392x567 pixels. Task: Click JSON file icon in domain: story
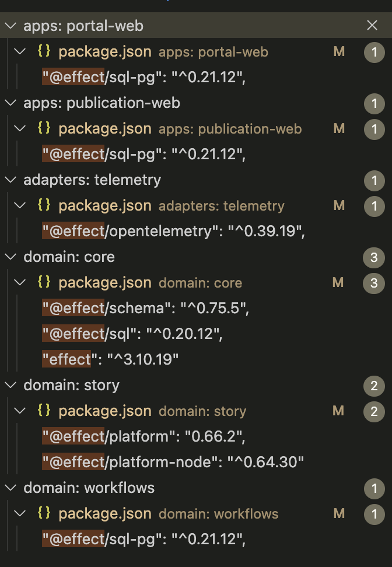pyautogui.click(x=43, y=411)
